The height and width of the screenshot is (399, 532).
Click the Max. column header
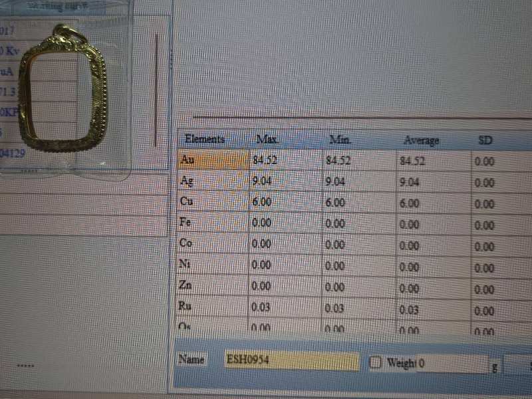(x=267, y=140)
